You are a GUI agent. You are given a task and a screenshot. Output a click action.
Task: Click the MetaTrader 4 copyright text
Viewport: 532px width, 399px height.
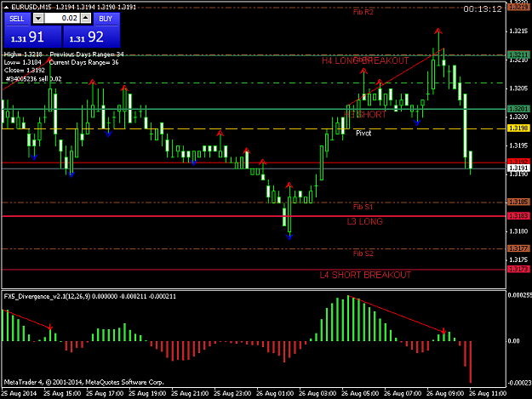click(83, 382)
